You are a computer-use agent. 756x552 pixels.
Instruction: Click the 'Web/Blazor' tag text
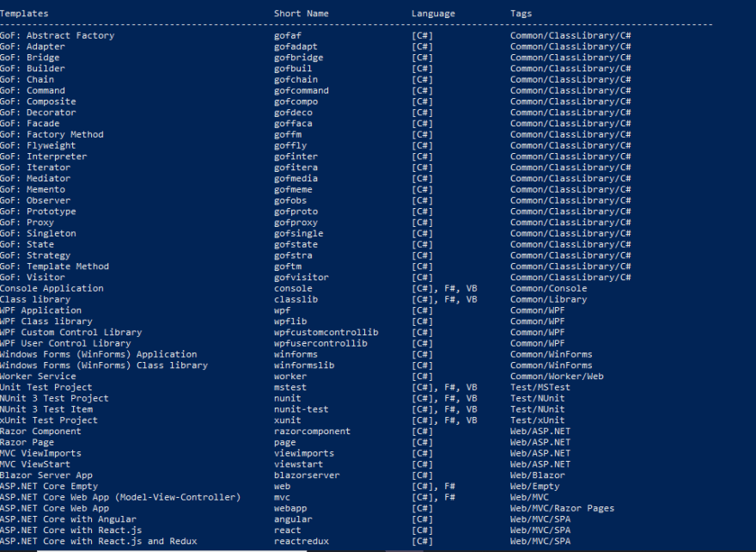pyautogui.click(x=538, y=475)
